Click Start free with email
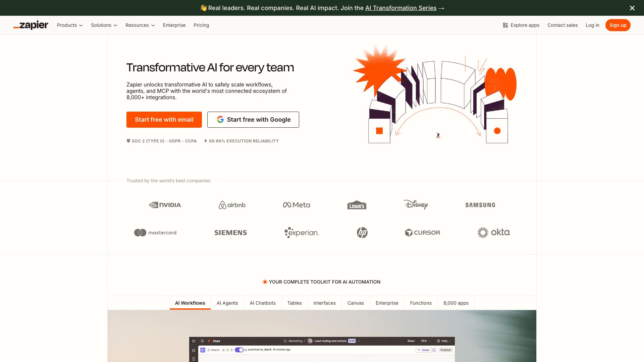Image resolution: width=644 pixels, height=362 pixels. (164, 119)
